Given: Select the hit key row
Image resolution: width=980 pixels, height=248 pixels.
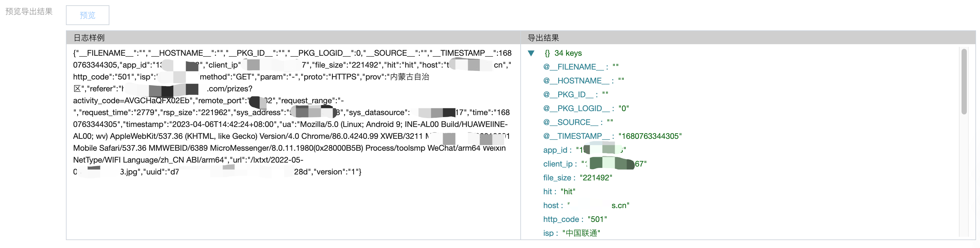Looking at the screenshot, I should pos(559,192).
